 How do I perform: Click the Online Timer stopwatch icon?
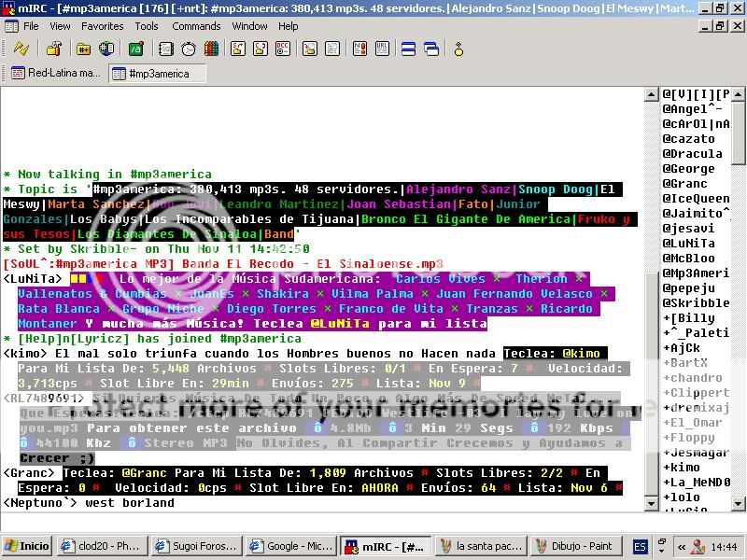coord(189,49)
